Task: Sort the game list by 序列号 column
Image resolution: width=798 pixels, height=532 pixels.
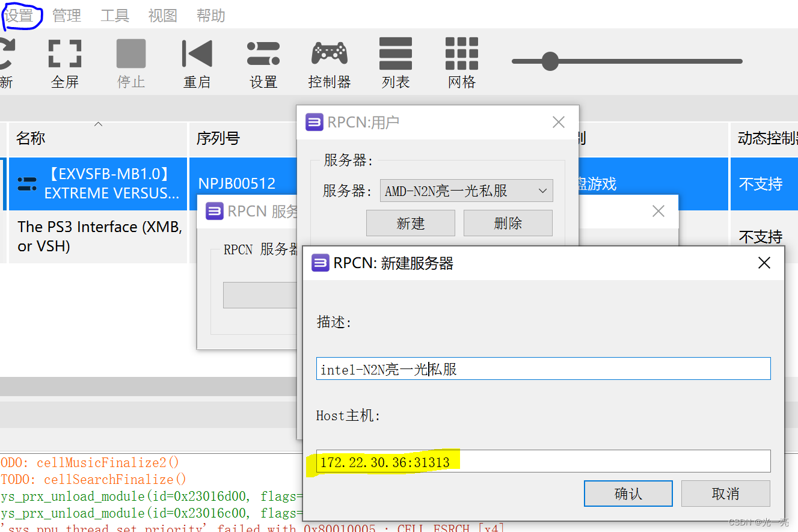Action: pyautogui.click(x=242, y=138)
